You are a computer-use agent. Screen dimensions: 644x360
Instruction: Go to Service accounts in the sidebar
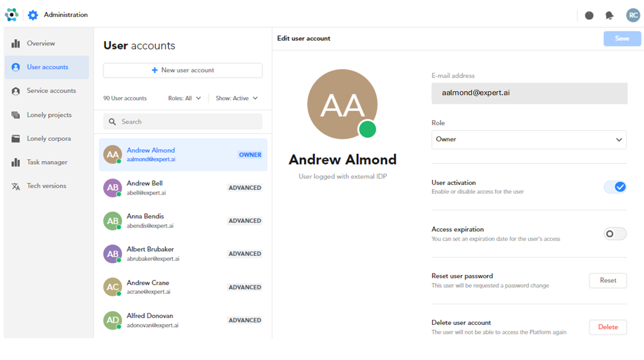[51, 91]
